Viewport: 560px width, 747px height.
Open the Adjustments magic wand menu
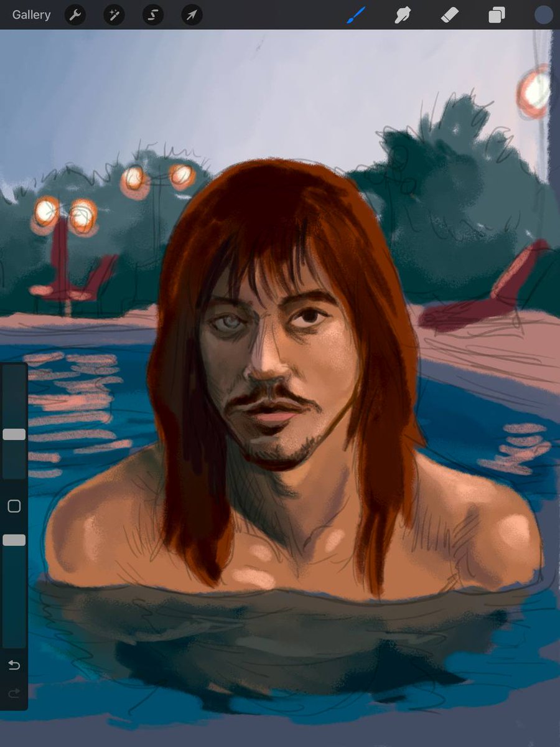click(x=114, y=15)
